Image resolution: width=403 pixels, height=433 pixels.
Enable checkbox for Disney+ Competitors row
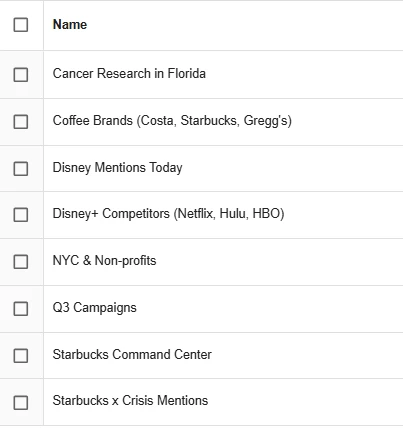pyautogui.click(x=21, y=215)
